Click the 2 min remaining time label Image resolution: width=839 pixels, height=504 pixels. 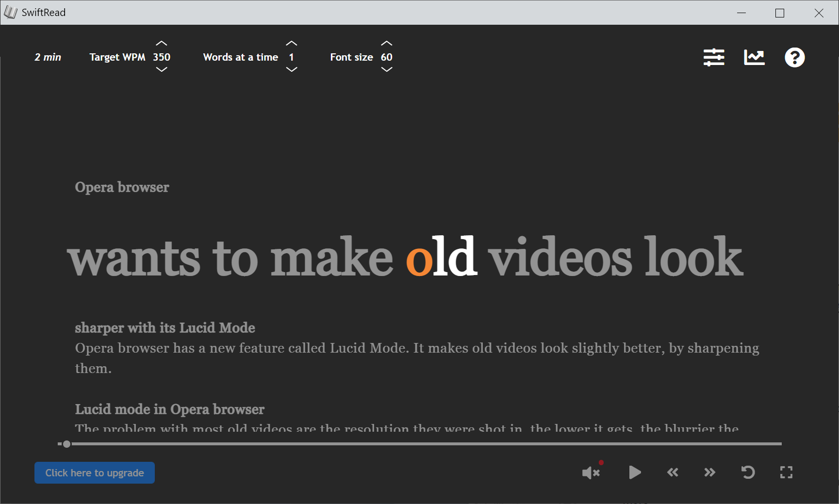48,57
